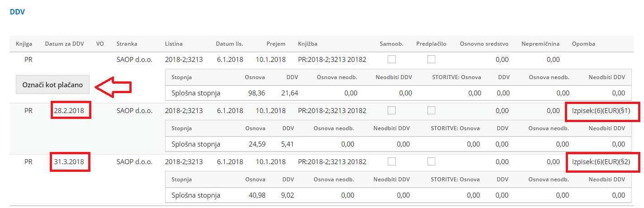Screen dimensions: 644x208
Task: Open the DDV section heading
Action: pos(17,12)
